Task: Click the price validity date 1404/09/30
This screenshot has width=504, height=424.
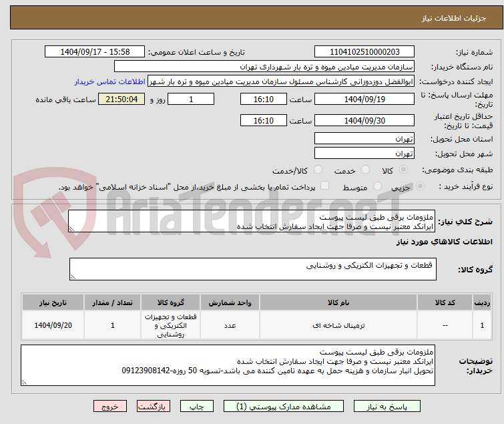Action: click(364, 120)
